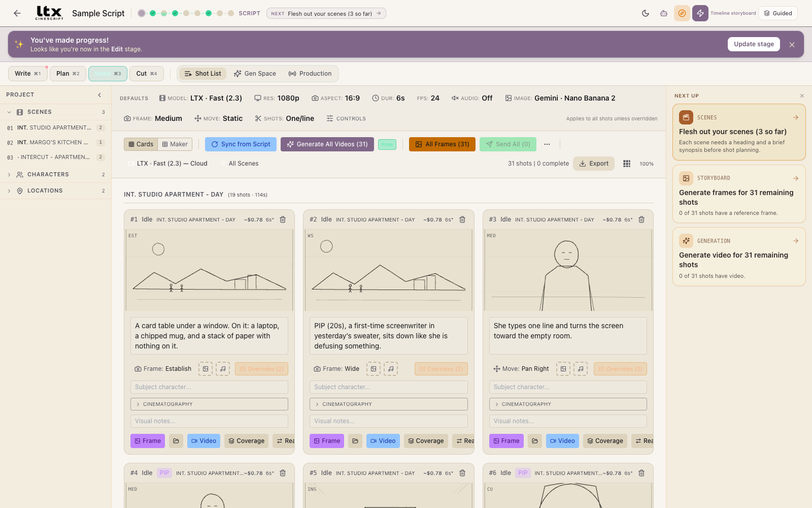Image resolution: width=812 pixels, height=508 pixels.
Task: Open the folder icon on shot #1
Action: pos(176,441)
